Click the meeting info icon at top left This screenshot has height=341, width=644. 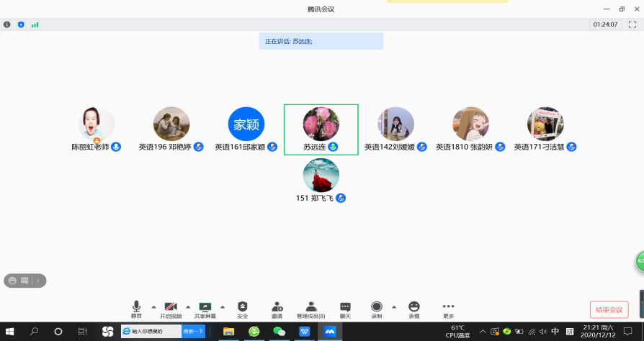(x=7, y=24)
